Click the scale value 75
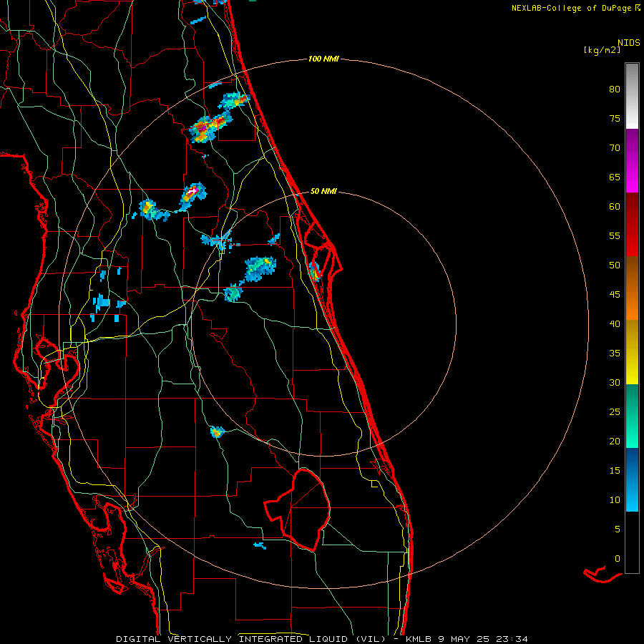The height and width of the screenshot is (644, 644). click(x=615, y=119)
